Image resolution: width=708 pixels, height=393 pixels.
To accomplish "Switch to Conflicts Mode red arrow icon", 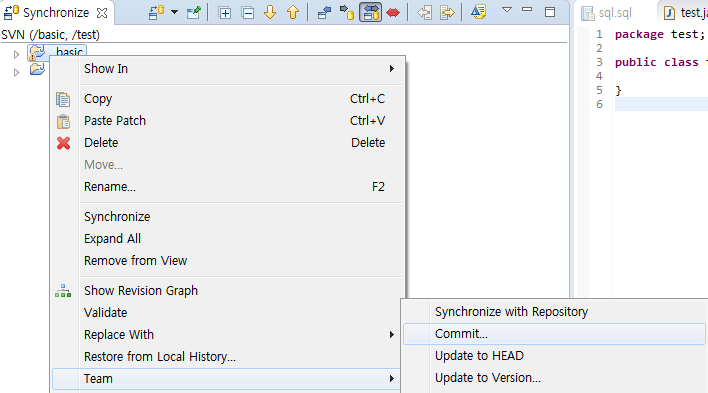I will tap(393, 13).
